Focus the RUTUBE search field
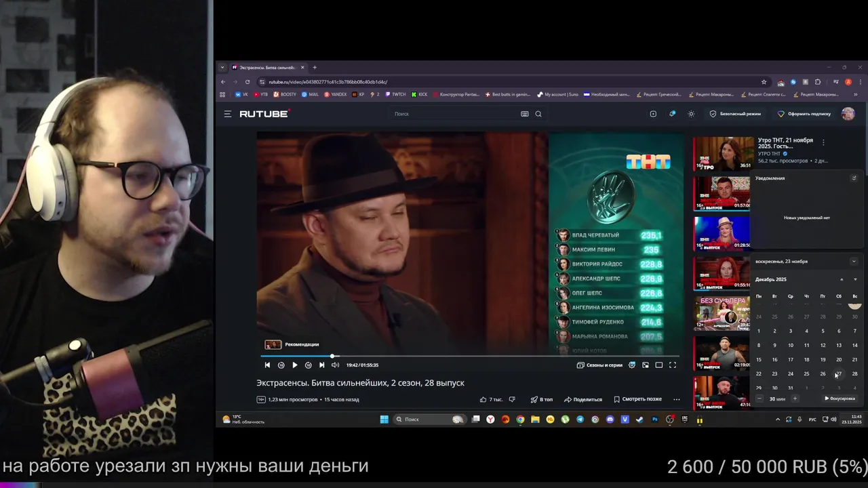This screenshot has width=868, height=488. click(454, 114)
